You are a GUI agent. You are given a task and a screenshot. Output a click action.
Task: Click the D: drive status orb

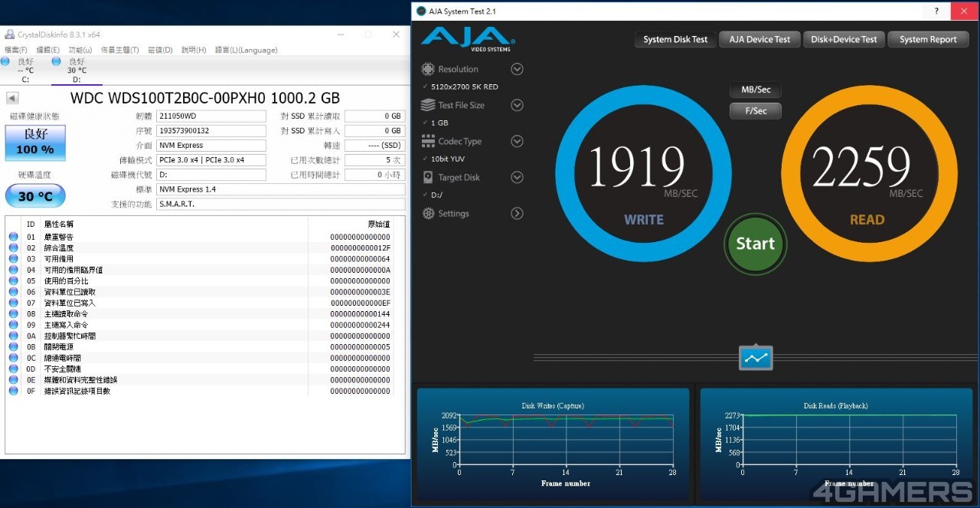(56, 61)
